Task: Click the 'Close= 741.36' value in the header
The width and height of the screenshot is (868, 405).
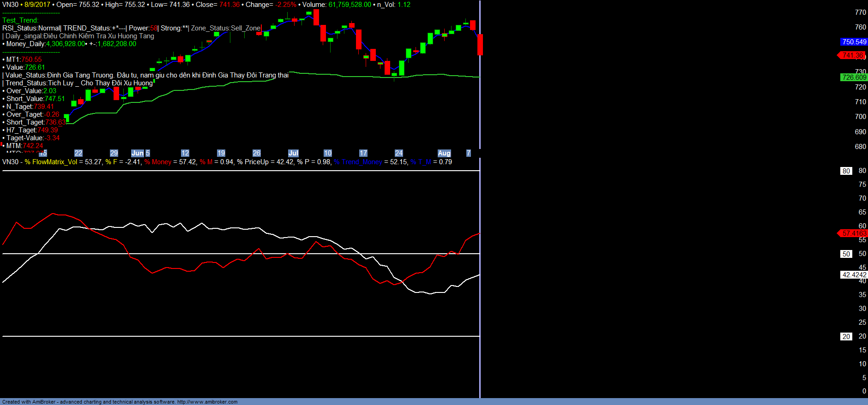Action: pyautogui.click(x=217, y=5)
